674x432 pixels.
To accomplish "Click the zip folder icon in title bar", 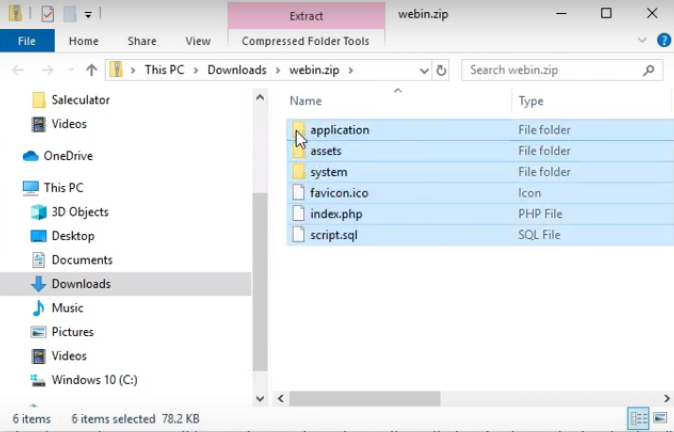I will (x=15, y=14).
